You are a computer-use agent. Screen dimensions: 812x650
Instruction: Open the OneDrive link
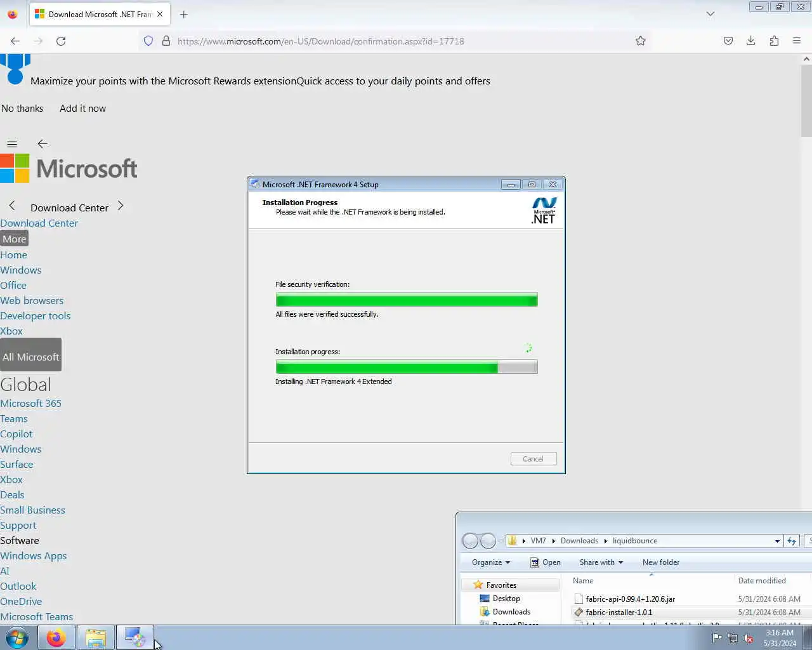click(x=21, y=602)
